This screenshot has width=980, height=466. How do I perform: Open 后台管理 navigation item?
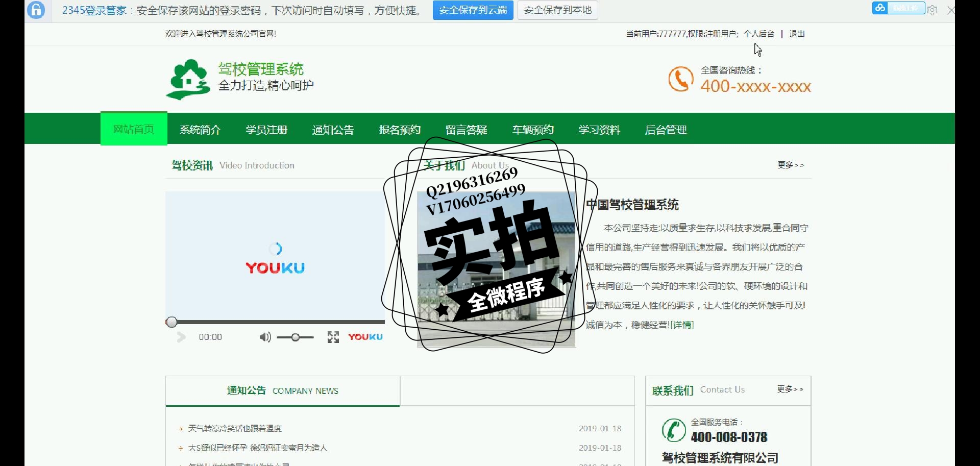coord(666,130)
